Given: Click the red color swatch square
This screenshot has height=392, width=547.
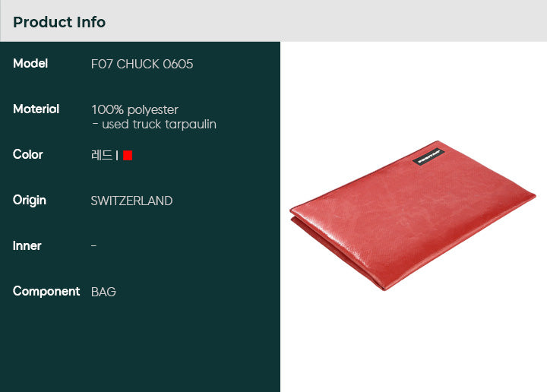Looking at the screenshot, I should [x=128, y=155].
